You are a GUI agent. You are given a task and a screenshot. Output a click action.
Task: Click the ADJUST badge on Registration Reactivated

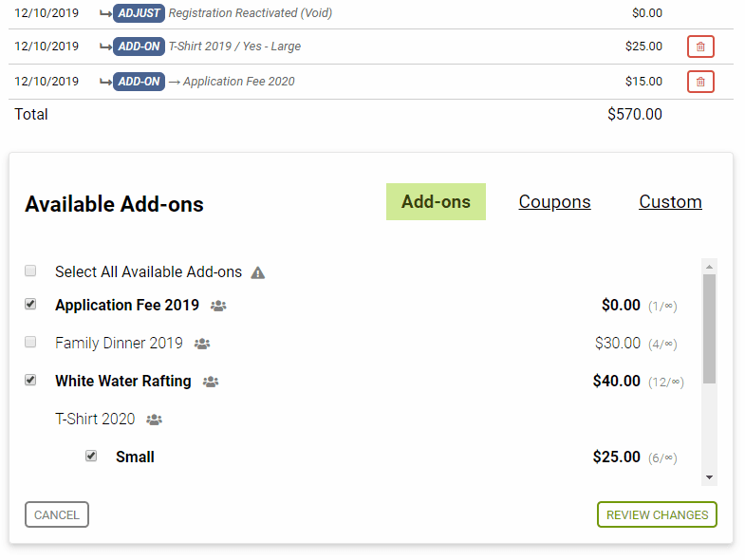[x=139, y=13]
